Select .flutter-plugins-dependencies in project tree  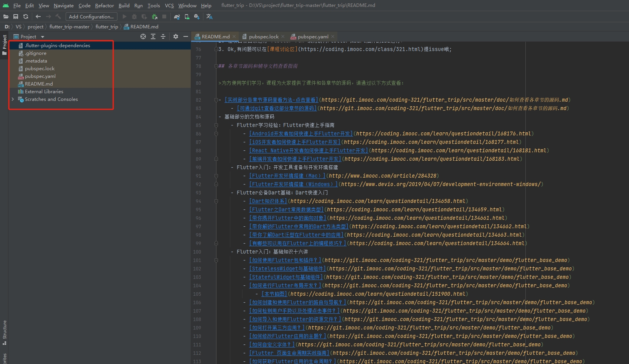pyautogui.click(x=58, y=45)
